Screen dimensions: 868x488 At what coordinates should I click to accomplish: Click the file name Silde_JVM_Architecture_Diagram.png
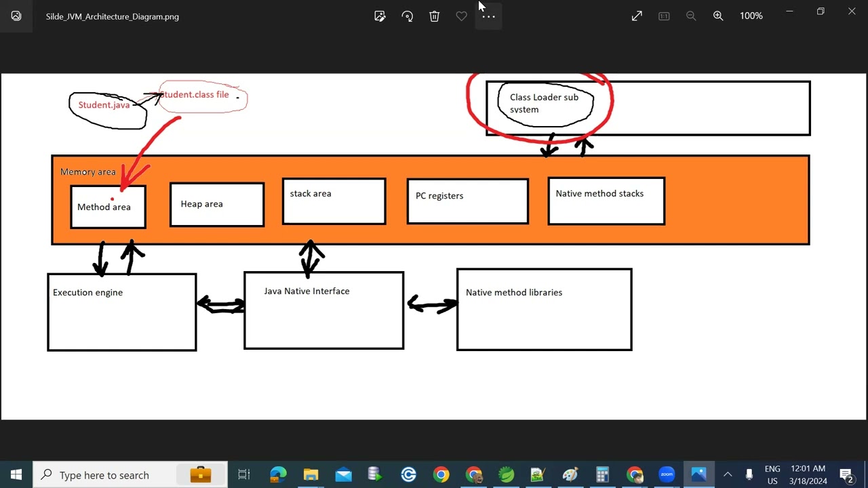coord(113,16)
